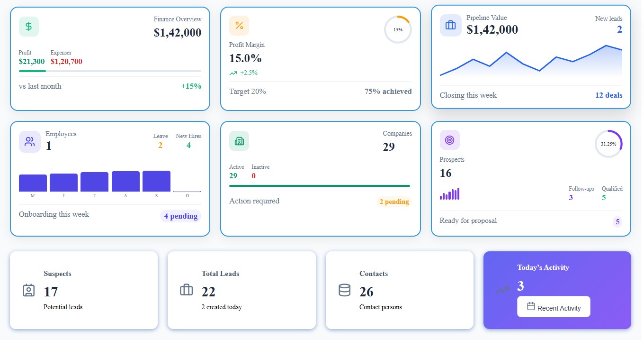Click the percent icon on Profit Margin card
This screenshot has height=340, width=644.
pos(239,26)
